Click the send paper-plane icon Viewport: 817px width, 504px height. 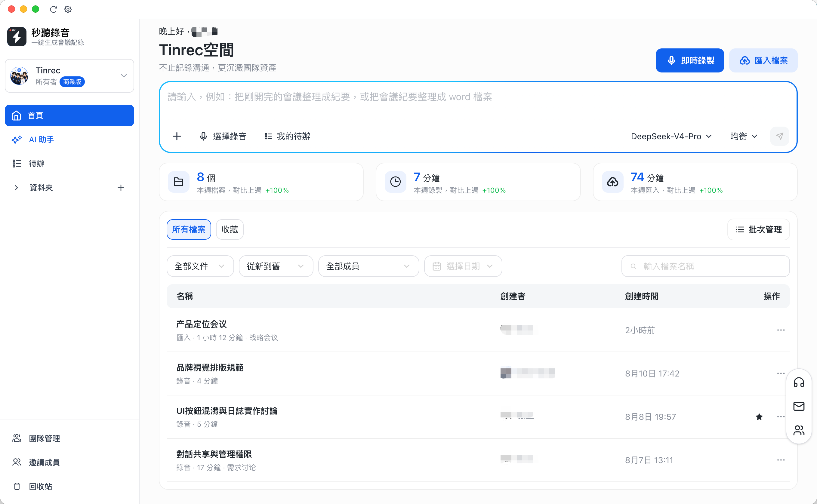779,136
